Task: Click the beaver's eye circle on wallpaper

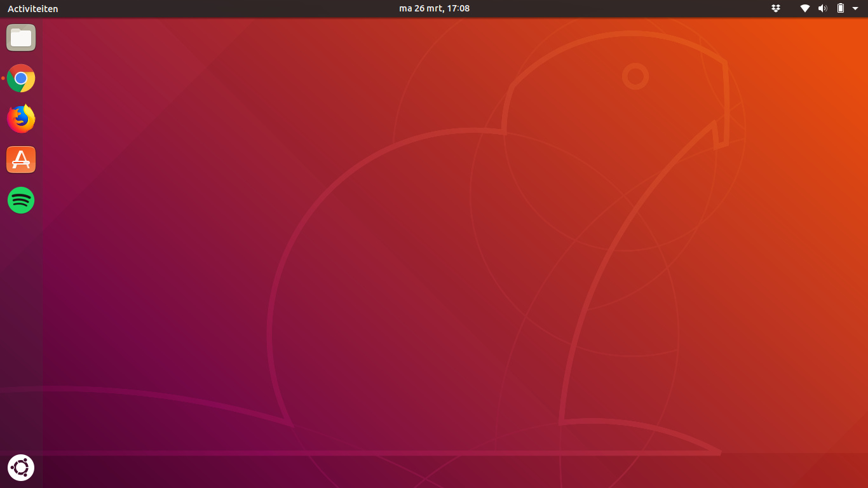Action: pos(635,76)
